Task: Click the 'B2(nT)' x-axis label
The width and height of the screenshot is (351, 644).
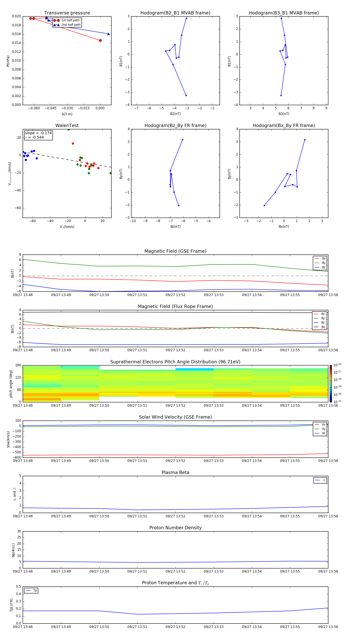Action: tap(175, 114)
